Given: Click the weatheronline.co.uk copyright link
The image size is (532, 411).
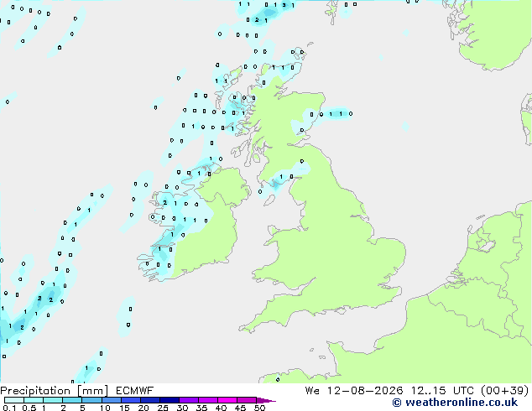Looking at the screenshot, I should coord(455,403).
